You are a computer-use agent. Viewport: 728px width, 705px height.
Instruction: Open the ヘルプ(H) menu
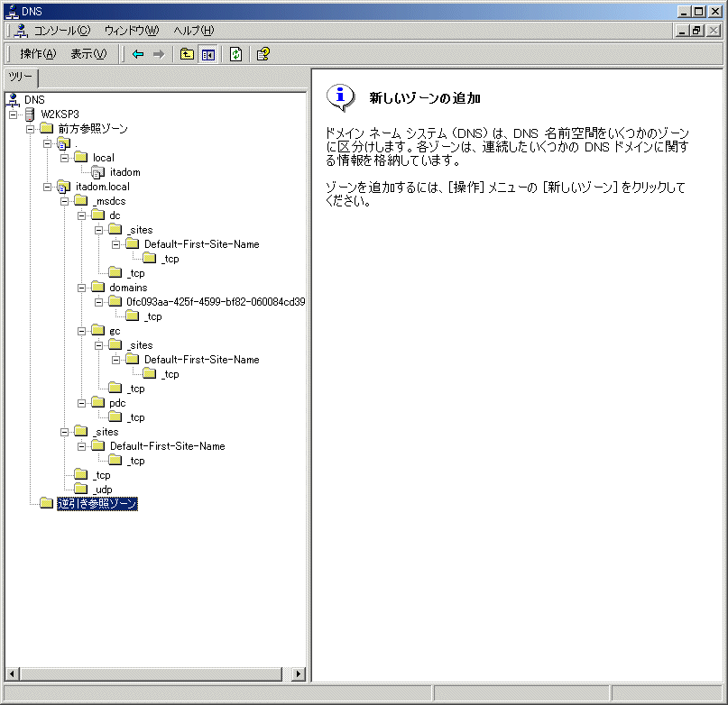[194, 31]
